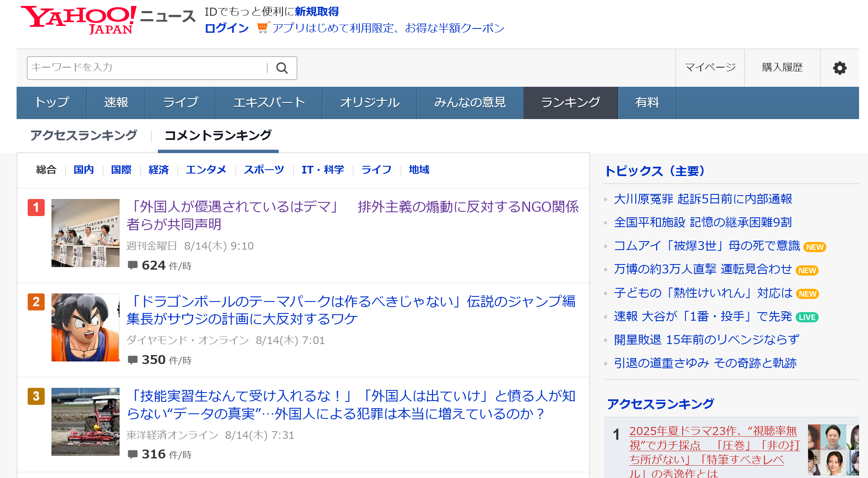The width and height of the screenshot is (868, 478).
Task: Click the search magnifier icon
Action: point(282,68)
